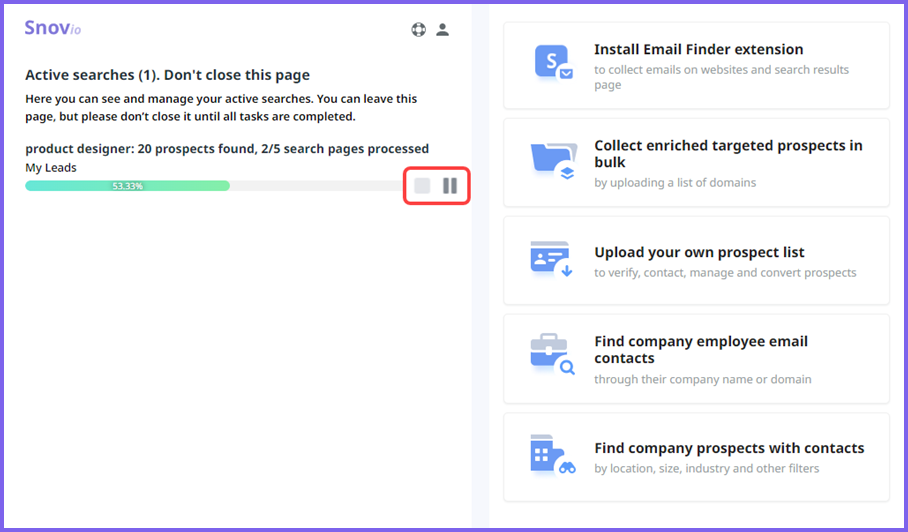Open Find company prospects with contacts

pos(697,457)
